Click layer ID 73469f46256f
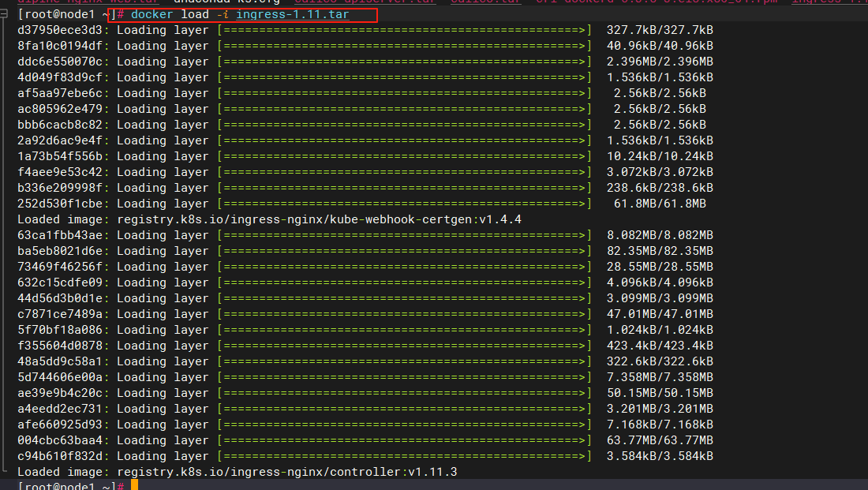868x490 pixels. coord(60,267)
